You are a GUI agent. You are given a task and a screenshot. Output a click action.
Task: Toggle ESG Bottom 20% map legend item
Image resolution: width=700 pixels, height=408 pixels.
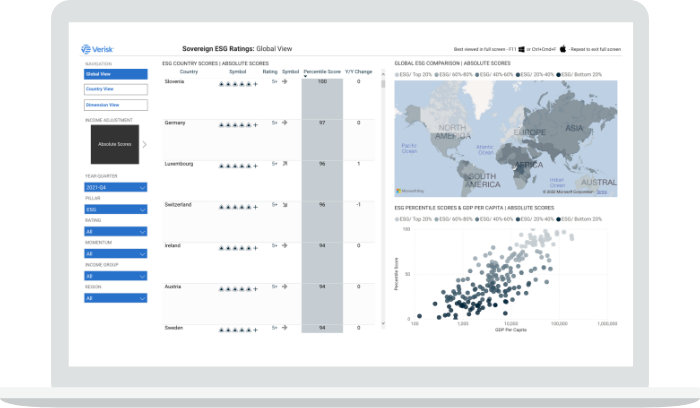pyautogui.click(x=579, y=73)
